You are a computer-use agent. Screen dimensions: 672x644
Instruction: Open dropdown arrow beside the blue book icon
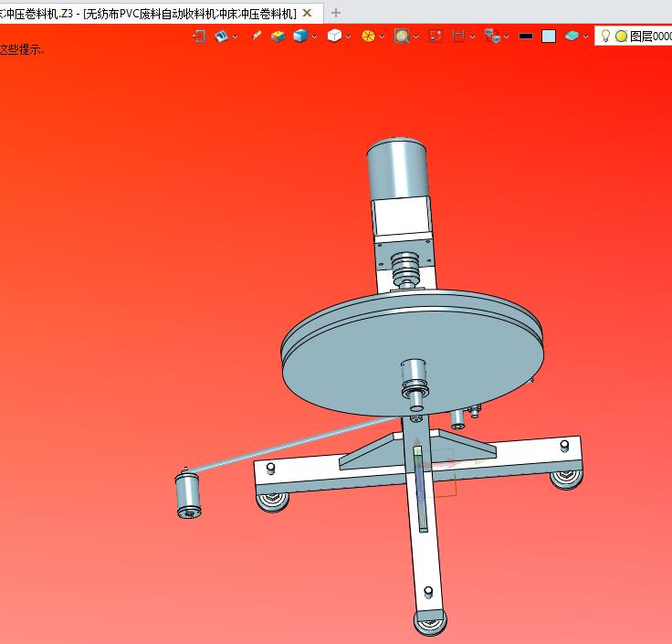pos(235,37)
